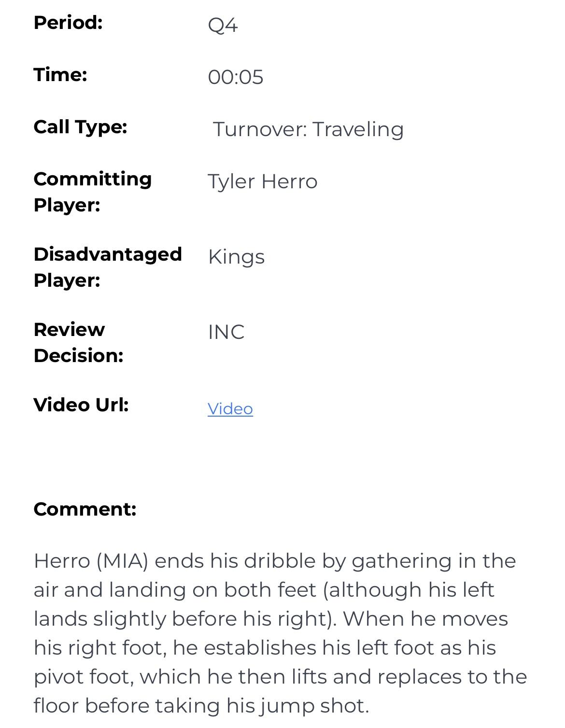The height and width of the screenshot is (728, 565).
Task: Click the Review Decision label
Action: [x=78, y=342]
